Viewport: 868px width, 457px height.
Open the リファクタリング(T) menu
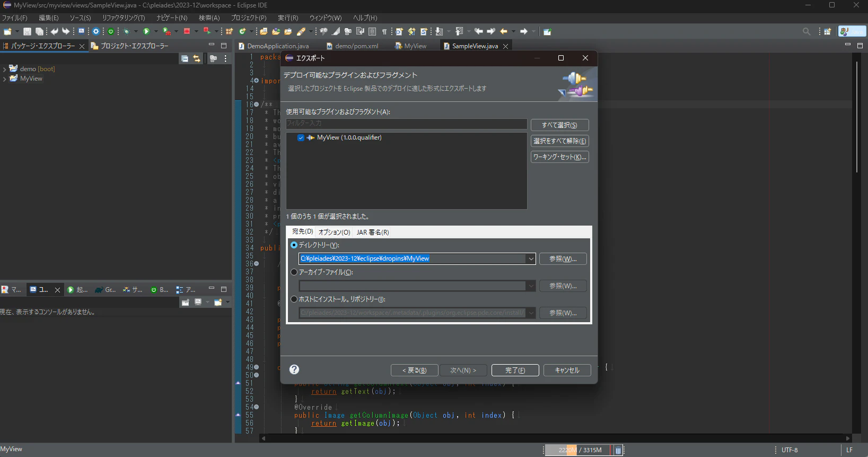point(124,18)
